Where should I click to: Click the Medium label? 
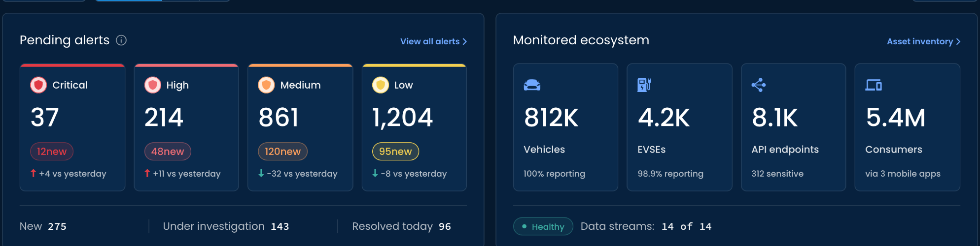300,85
